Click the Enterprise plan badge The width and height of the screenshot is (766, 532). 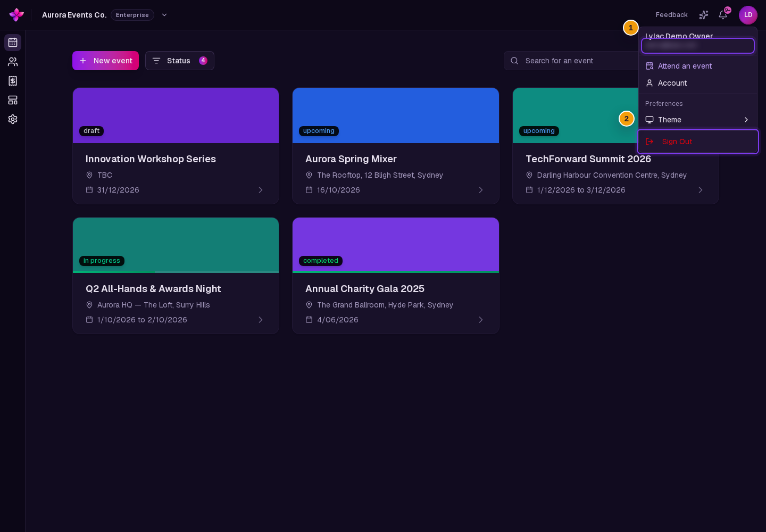tap(132, 15)
